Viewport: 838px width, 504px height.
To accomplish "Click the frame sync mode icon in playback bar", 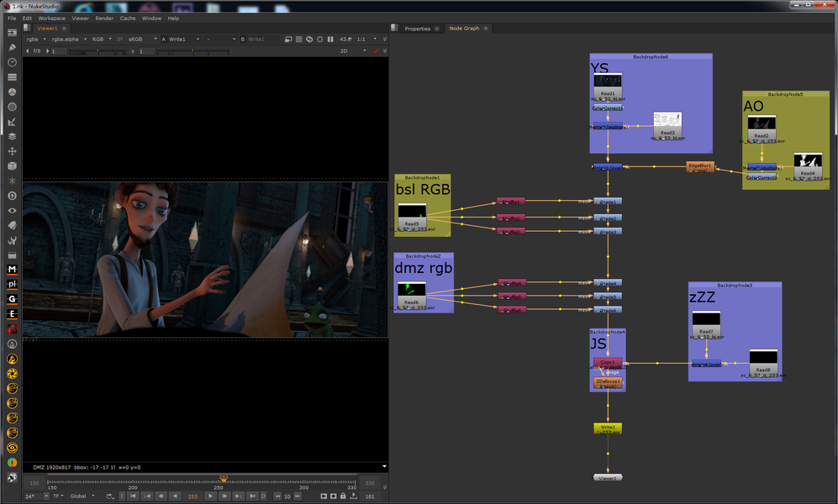I will coord(110,496).
